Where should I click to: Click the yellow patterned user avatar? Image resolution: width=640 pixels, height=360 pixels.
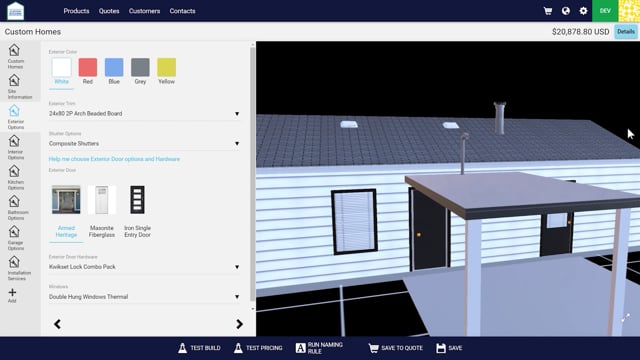(629, 11)
